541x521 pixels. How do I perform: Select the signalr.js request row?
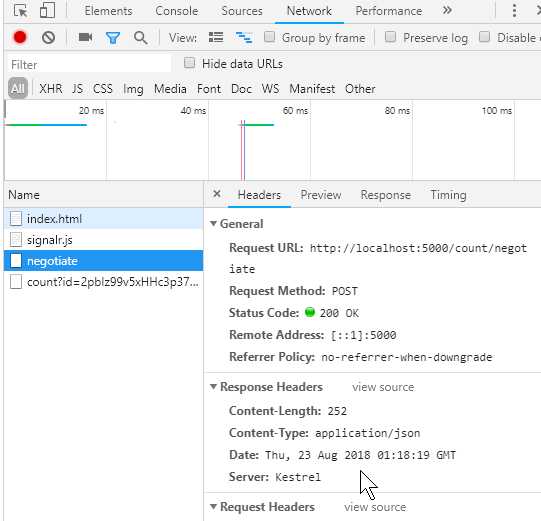(x=104, y=239)
